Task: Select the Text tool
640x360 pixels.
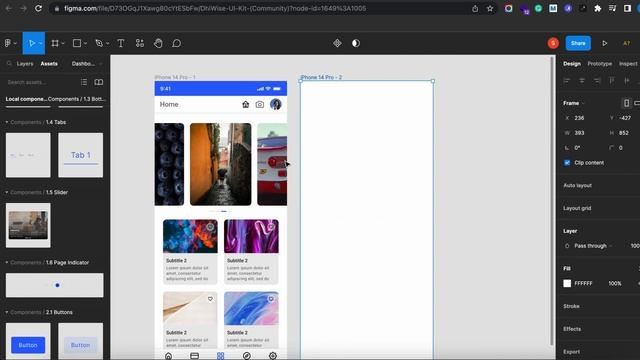Action: pos(121,43)
